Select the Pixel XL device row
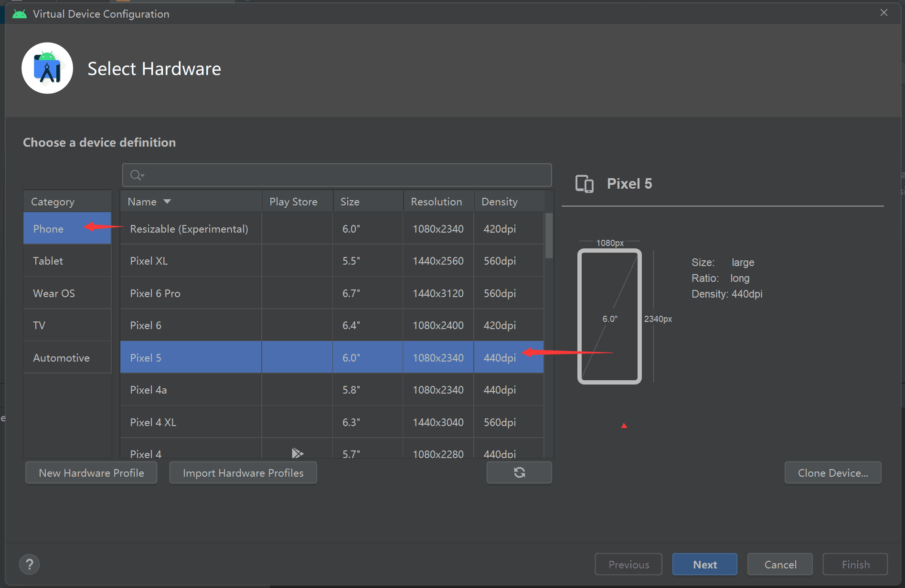This screenshot has width=905, height=588. tap(332, 261)
